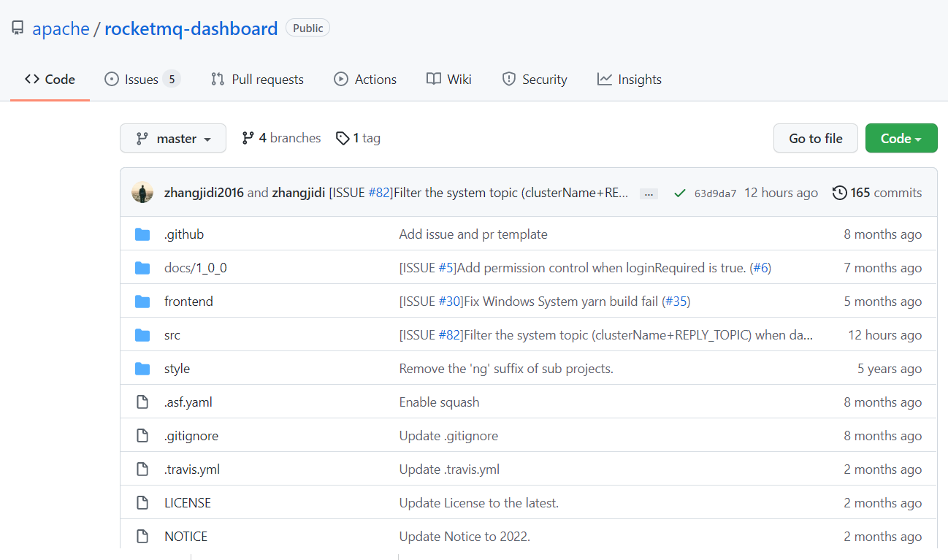Switch to the Issues tab
The width and height of the screenshot is (948, 560).
point(142,80)
